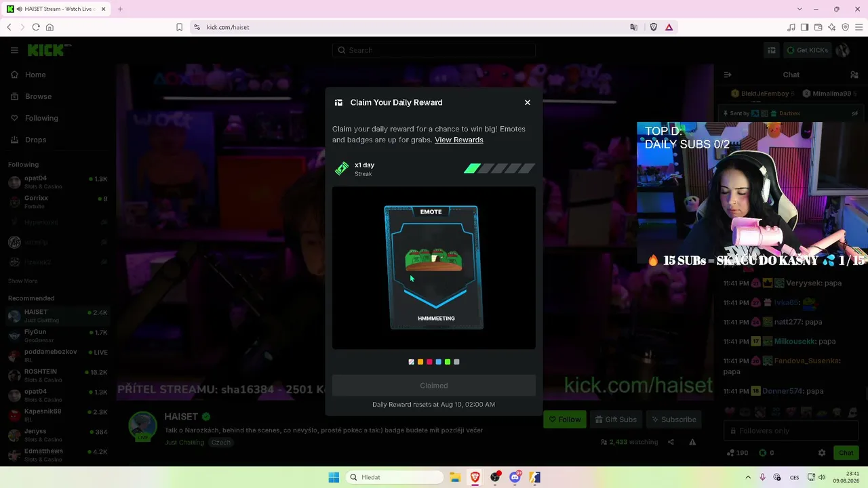Bookmark this page icon
This screenshot has height=488, width=868.
pyautogui.click(x=179, y=27)
